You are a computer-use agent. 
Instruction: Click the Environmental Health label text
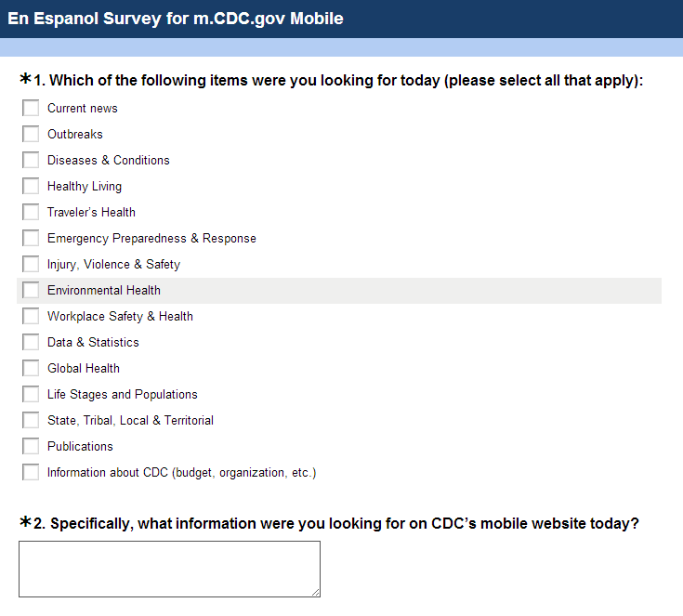[x=104, y=290]
